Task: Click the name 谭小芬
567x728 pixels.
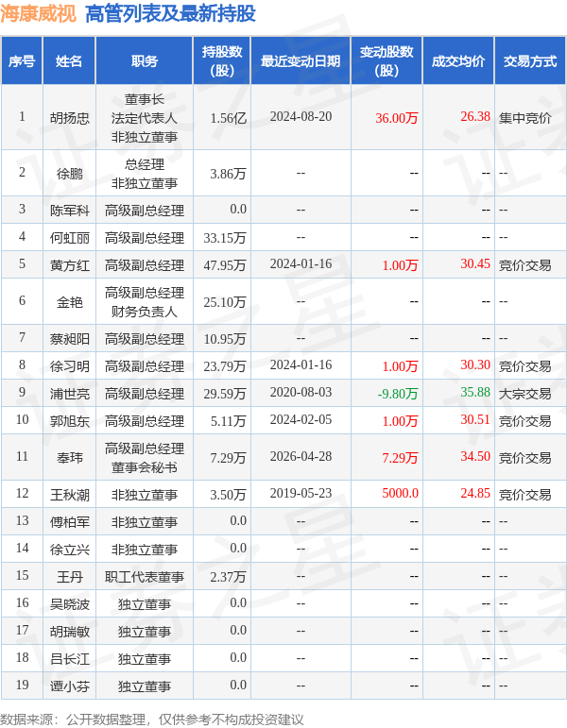Action: tap(70, 687)
